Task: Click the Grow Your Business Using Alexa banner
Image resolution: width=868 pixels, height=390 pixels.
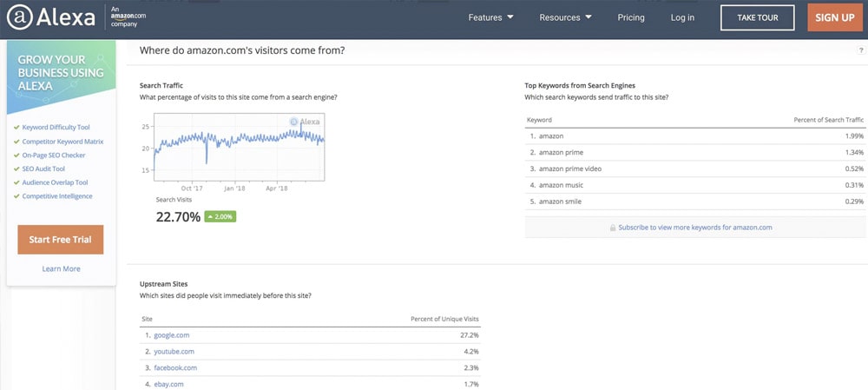Action: point(61,77)
